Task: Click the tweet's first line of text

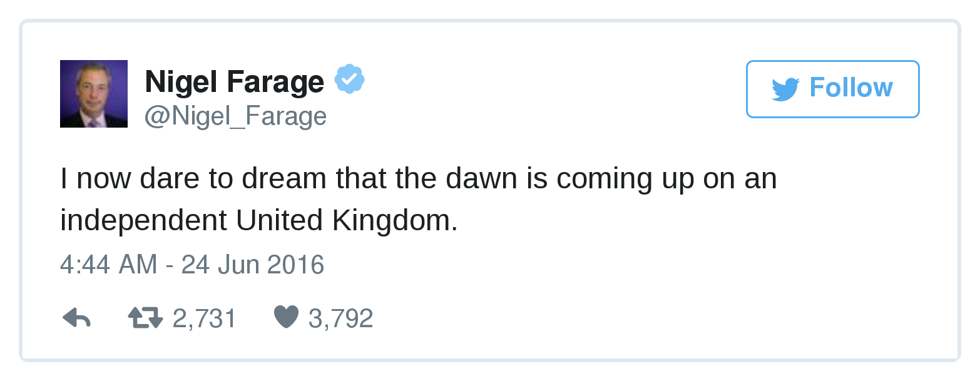Action: (x=418, y=179)
